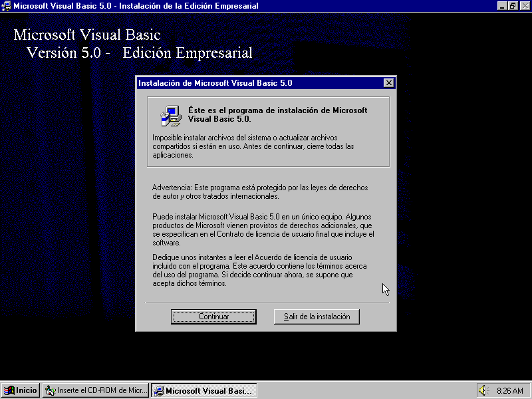
Task: Click the CD-ROM taskbar item's icon
Action: (51, 390)
